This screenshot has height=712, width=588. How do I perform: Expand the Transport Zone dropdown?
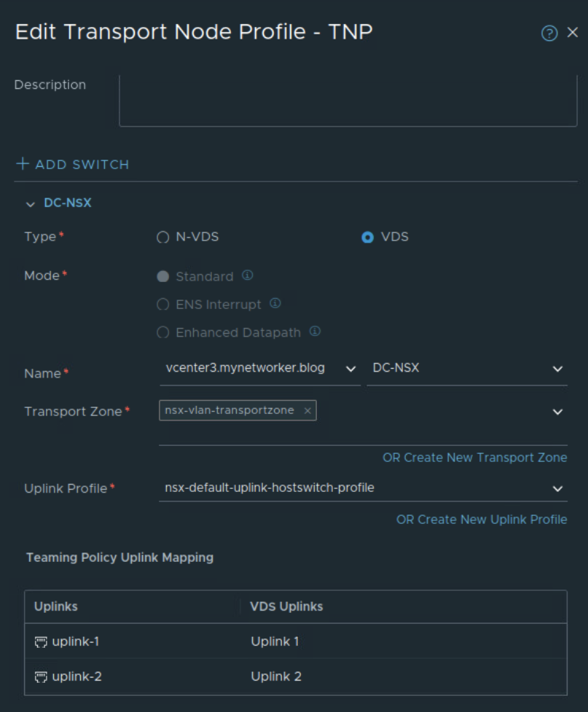557,412
